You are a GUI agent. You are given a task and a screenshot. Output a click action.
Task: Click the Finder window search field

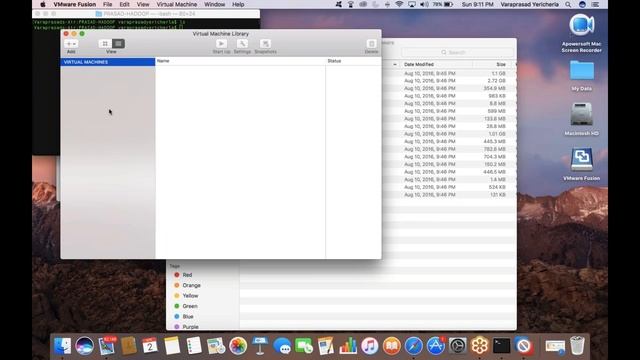coord(457,52)
